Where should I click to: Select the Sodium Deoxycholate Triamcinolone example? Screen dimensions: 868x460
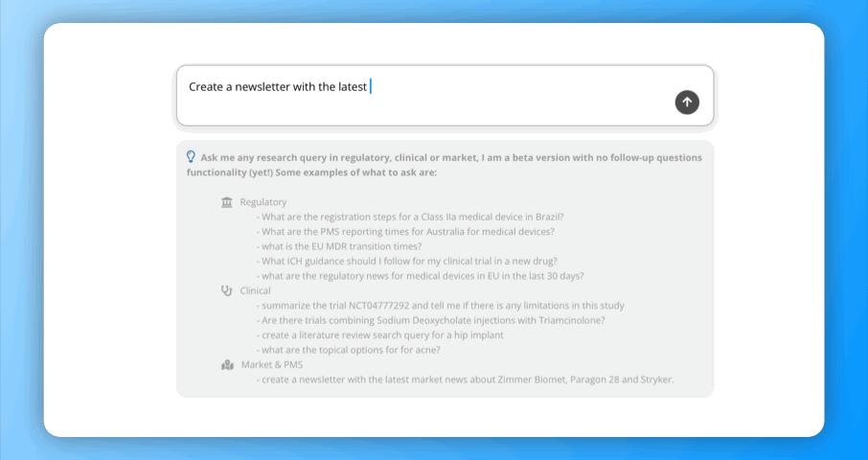point(431,320)
